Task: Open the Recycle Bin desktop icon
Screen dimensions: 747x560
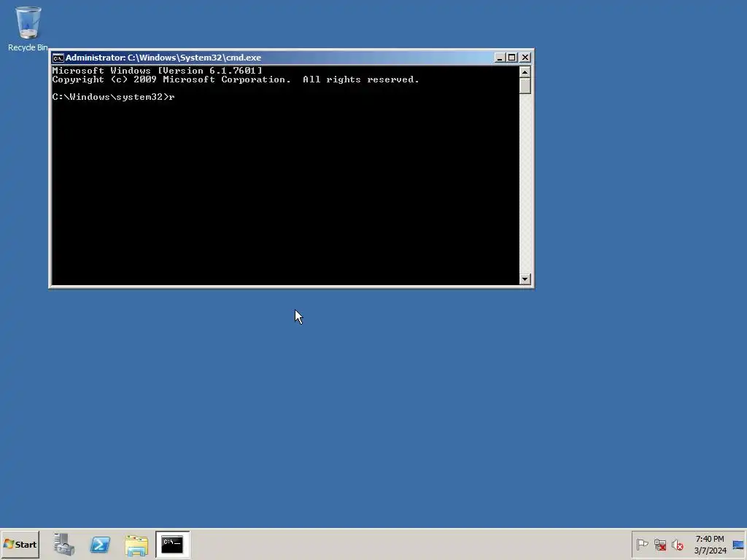Action: (28, 28)
